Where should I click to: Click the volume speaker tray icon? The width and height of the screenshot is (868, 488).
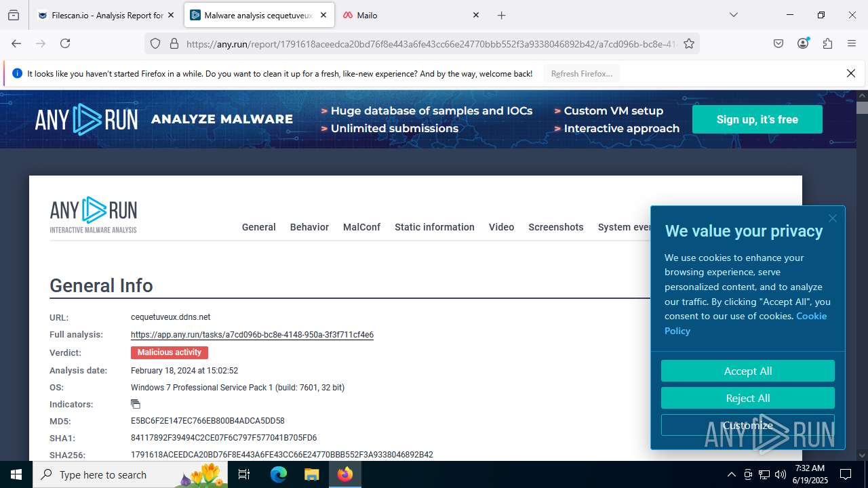pyautogui.click(x=781, y=474)
